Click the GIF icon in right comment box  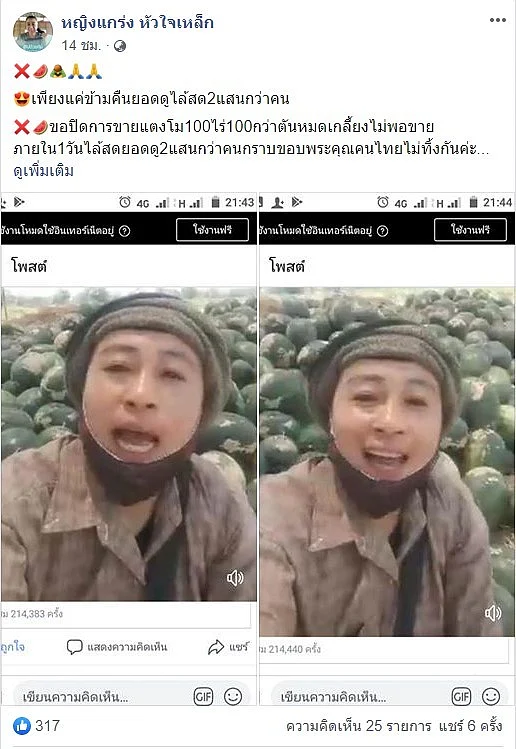click(x=461, y=697)
